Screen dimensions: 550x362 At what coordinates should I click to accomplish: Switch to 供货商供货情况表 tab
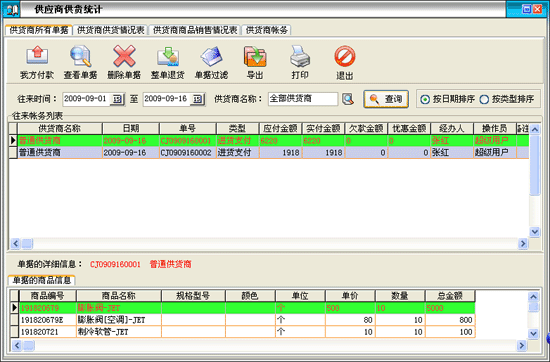[110, 30]
